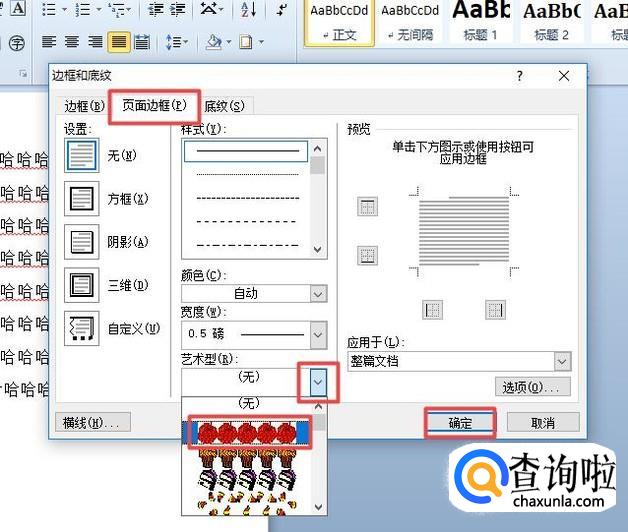Image resolution: width=628 pixels, height=532 pixels.
Task: Open line spacing options
Action: click(176, 42)
